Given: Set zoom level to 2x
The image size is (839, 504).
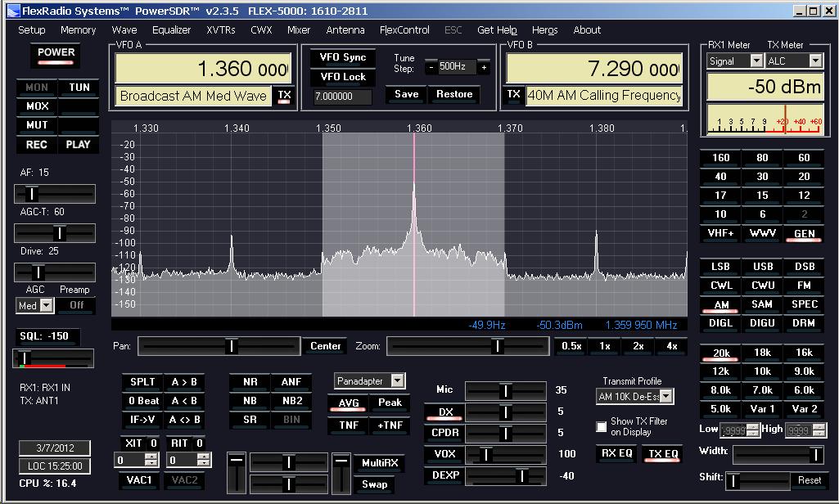Looking at the screenshot, I should [638, 346].
